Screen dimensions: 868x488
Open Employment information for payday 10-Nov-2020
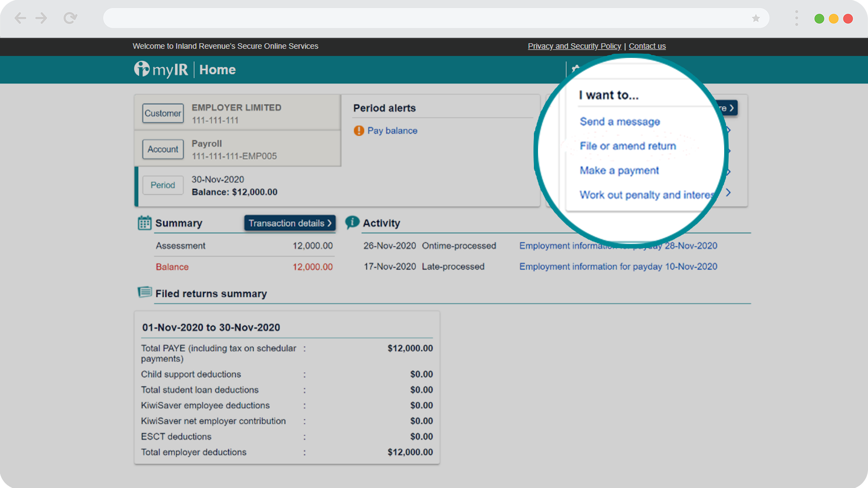click(618, 267)
